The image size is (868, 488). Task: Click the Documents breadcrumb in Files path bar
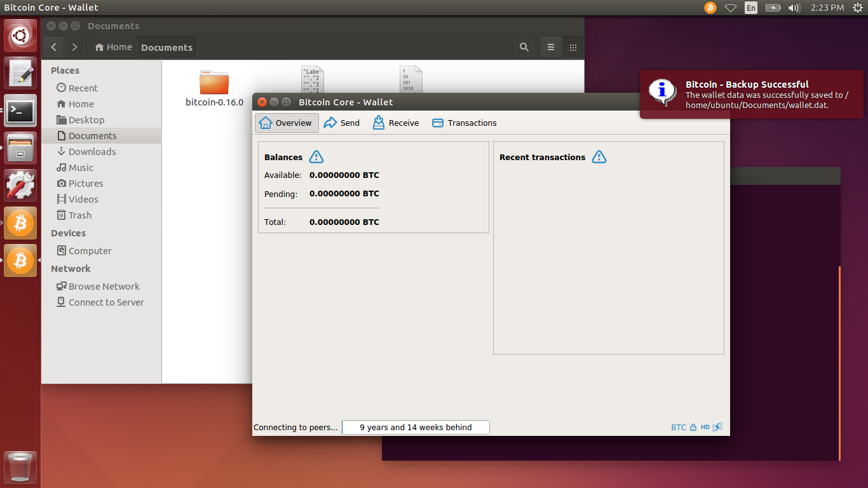point(166,47)
